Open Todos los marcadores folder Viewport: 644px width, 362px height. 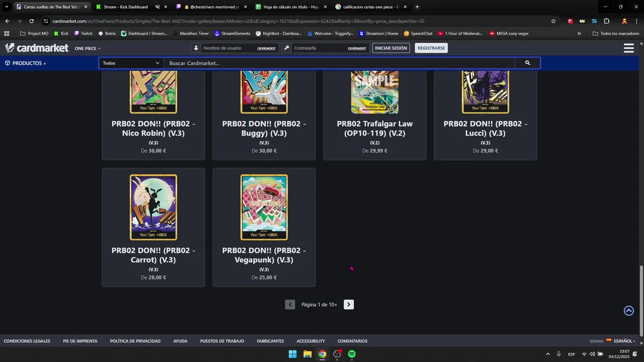(616, 34)
